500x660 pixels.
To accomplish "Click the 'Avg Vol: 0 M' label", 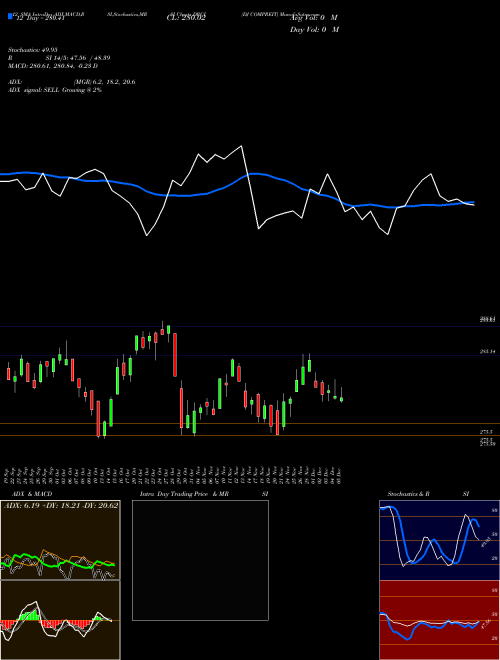I will pyautogui.click(x=314, y=18).
